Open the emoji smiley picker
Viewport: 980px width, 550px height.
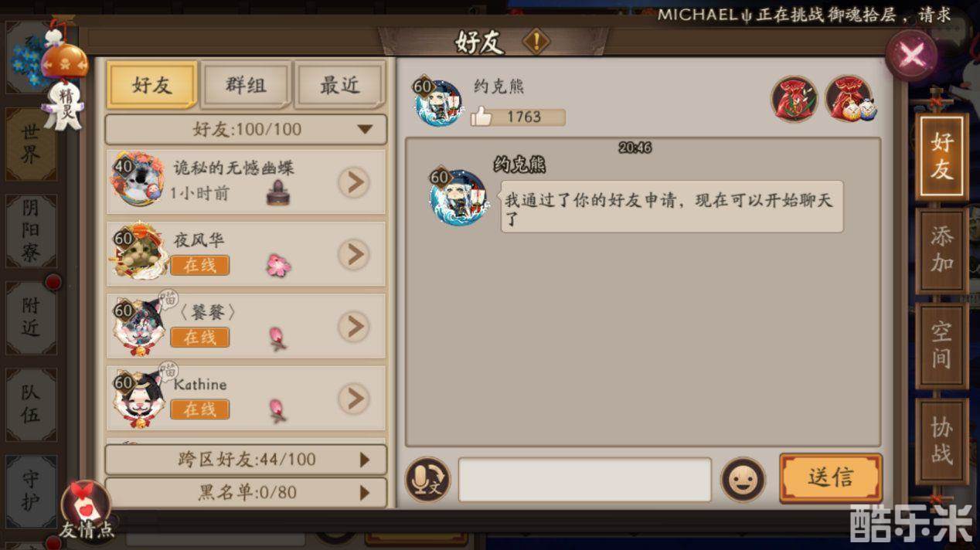(x=743, y=480)
